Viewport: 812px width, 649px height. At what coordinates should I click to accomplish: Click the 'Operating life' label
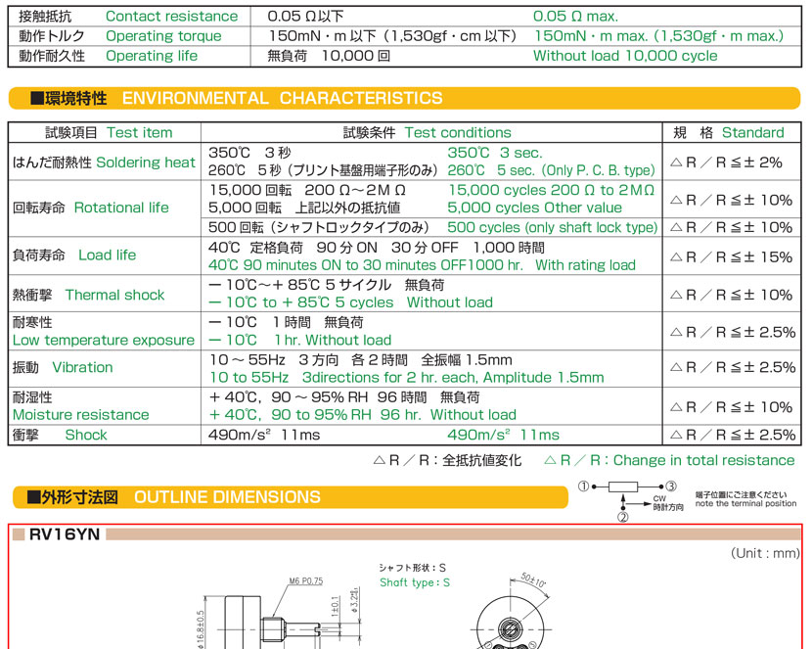tap(152, 56)
